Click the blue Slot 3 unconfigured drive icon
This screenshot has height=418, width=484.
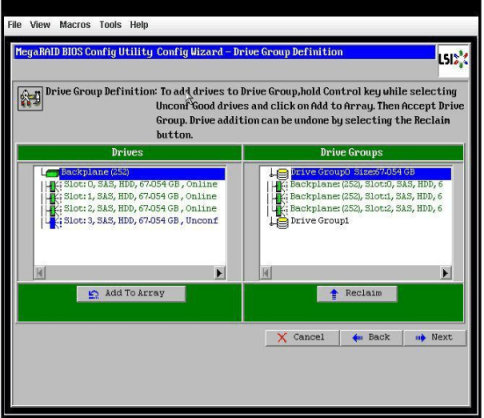pyautogui.click(x=52, y=222)
